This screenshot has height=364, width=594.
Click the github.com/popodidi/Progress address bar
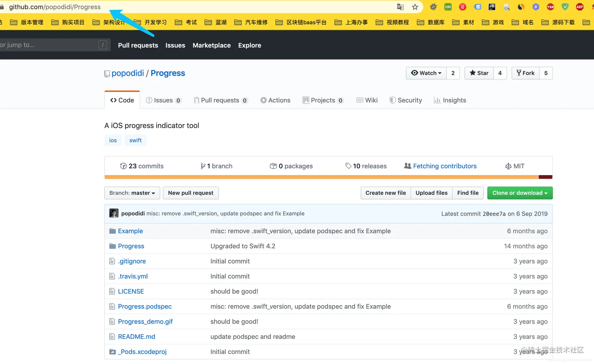[x=55, y=7]
